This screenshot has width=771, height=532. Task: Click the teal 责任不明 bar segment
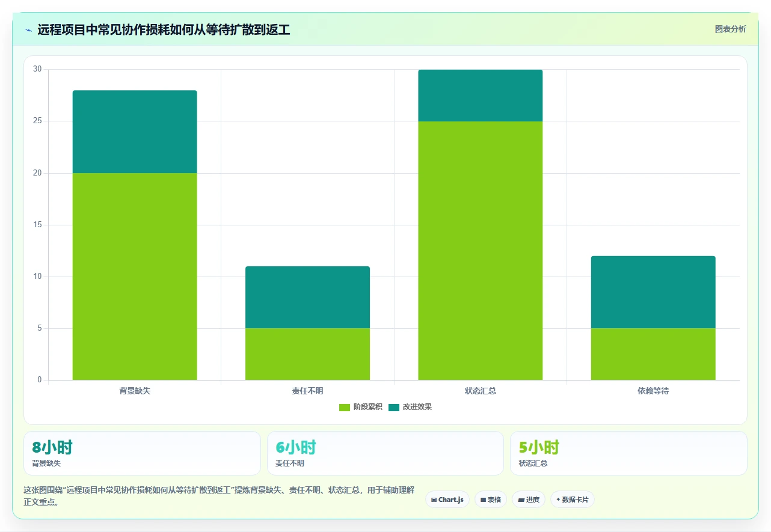307,297
